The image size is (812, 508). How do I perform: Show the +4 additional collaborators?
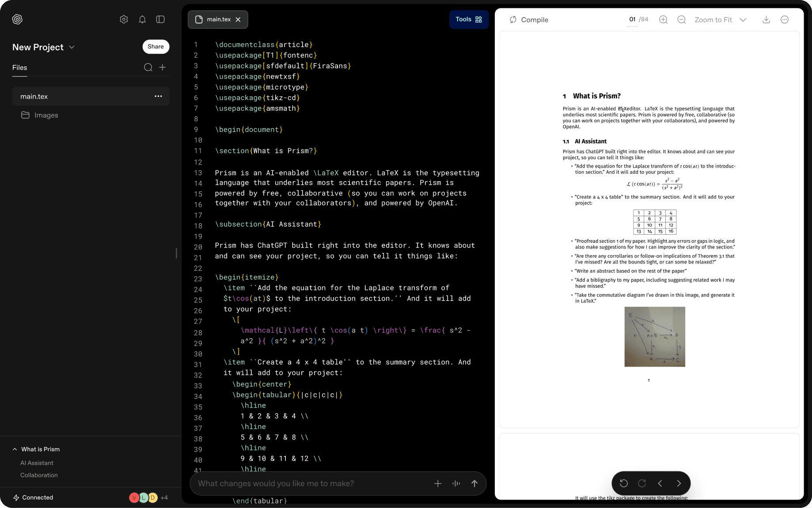coord(164,497)
